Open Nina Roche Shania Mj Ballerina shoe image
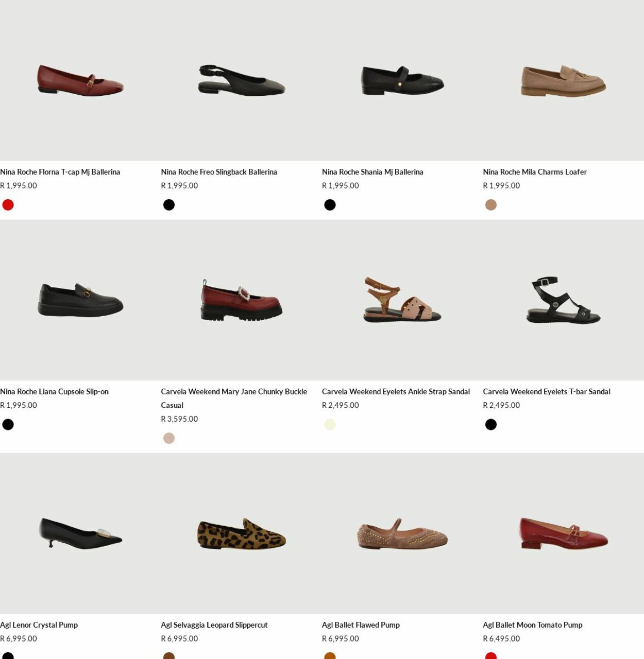 402,80
